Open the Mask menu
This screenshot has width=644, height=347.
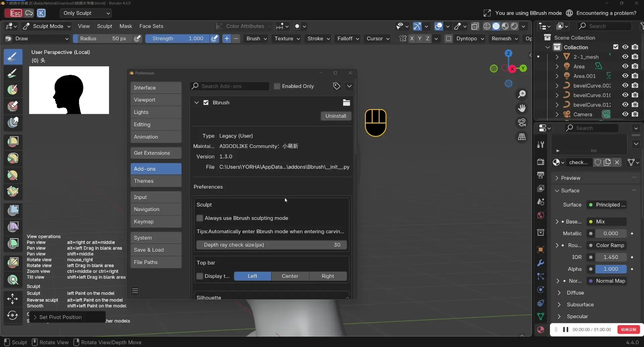click(x=126, y=26)
